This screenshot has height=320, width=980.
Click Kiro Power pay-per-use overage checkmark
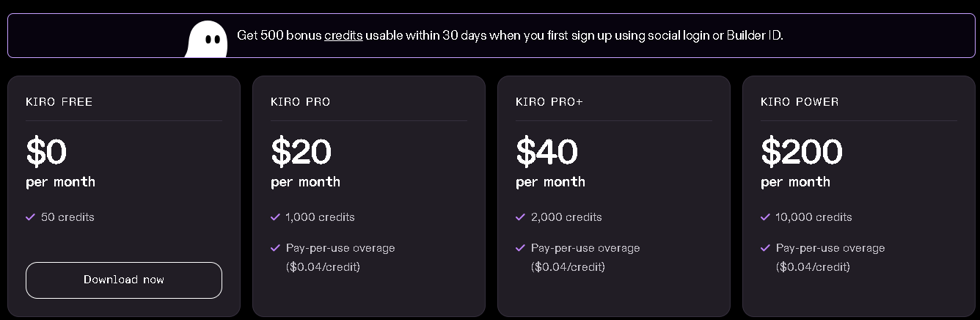(766, 248)
